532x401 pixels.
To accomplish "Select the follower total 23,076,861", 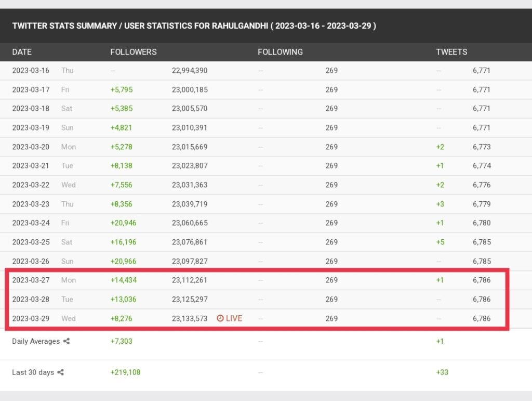I will point(190,242).
